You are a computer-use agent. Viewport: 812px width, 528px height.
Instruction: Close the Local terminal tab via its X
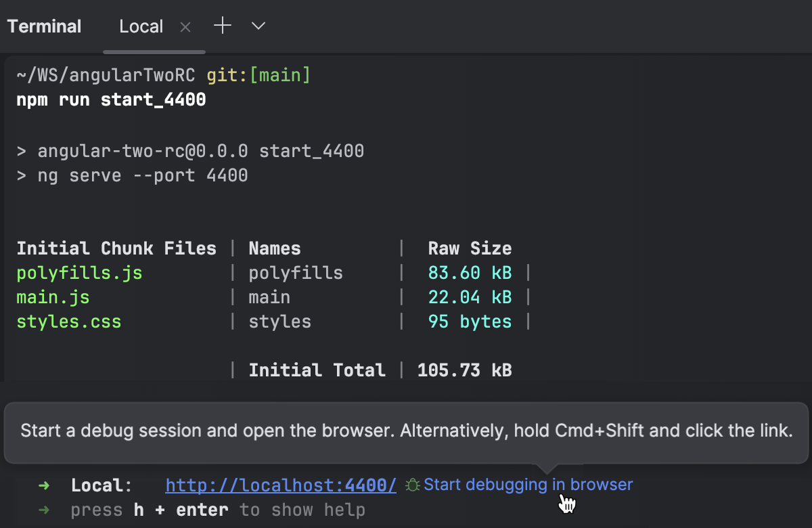[x=185, y=26]
